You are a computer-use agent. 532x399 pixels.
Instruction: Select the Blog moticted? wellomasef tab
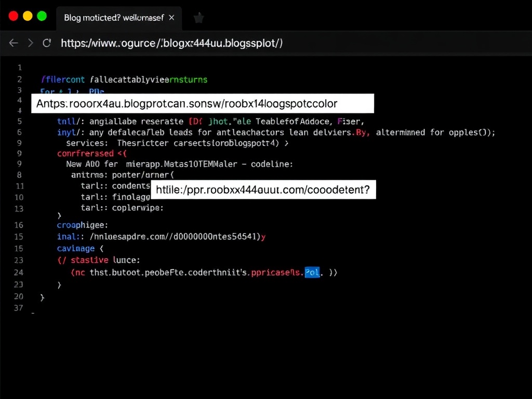[113, 18]
